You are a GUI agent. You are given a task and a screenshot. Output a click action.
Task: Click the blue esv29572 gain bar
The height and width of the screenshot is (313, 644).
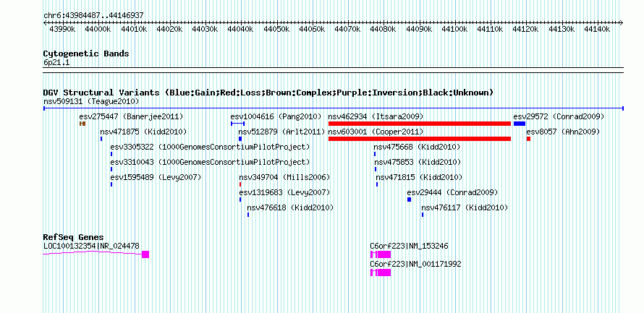click(x=519, y=124)
